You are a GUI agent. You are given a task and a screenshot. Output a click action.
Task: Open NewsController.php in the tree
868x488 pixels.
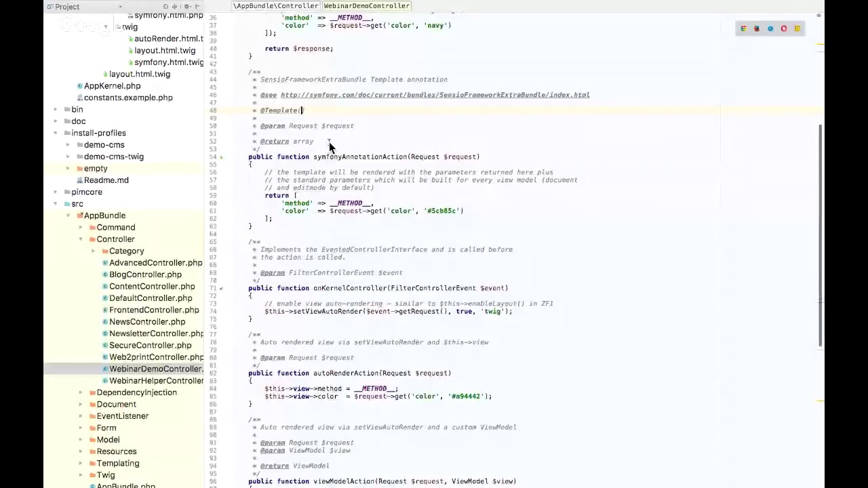pyautogui.click(x=147, y=322)
